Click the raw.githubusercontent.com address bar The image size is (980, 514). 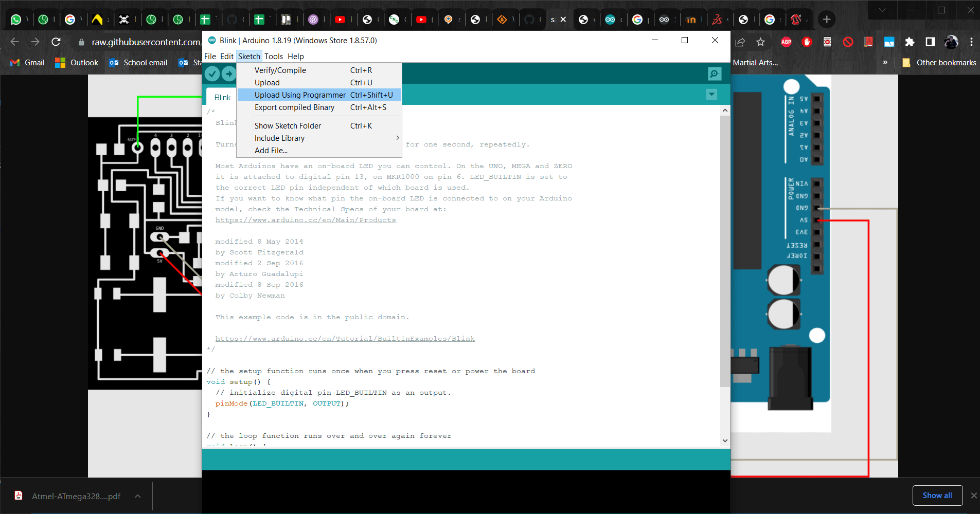coord(146,42)
